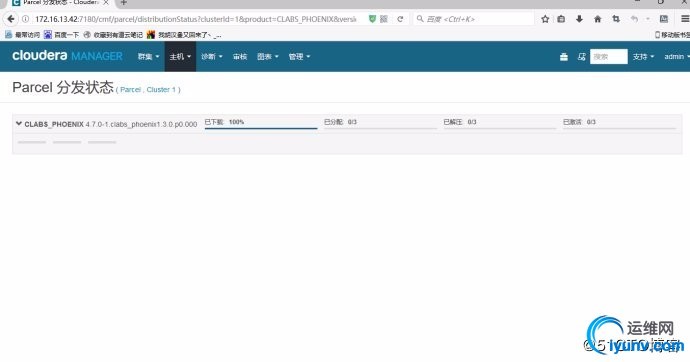Open the downloads arrow icon

coord(579,19)
